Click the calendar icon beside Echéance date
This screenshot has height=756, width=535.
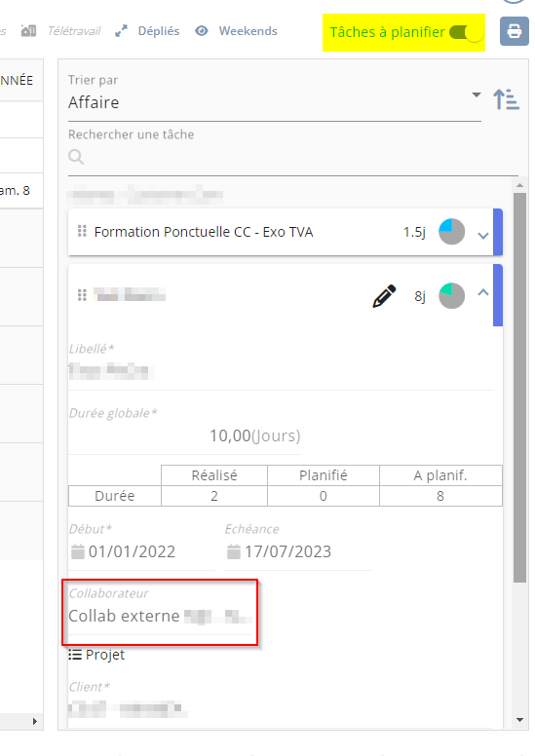coord(234,551)
